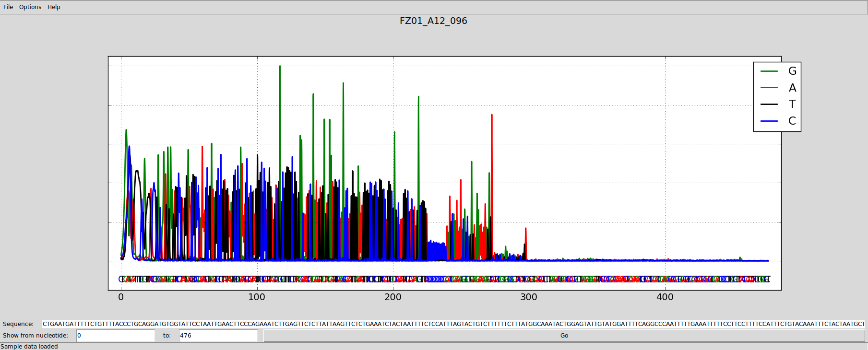Click the chart title FZ01_A12_096
The height and width of the screenshot is (350, 868).
point(433,21)
